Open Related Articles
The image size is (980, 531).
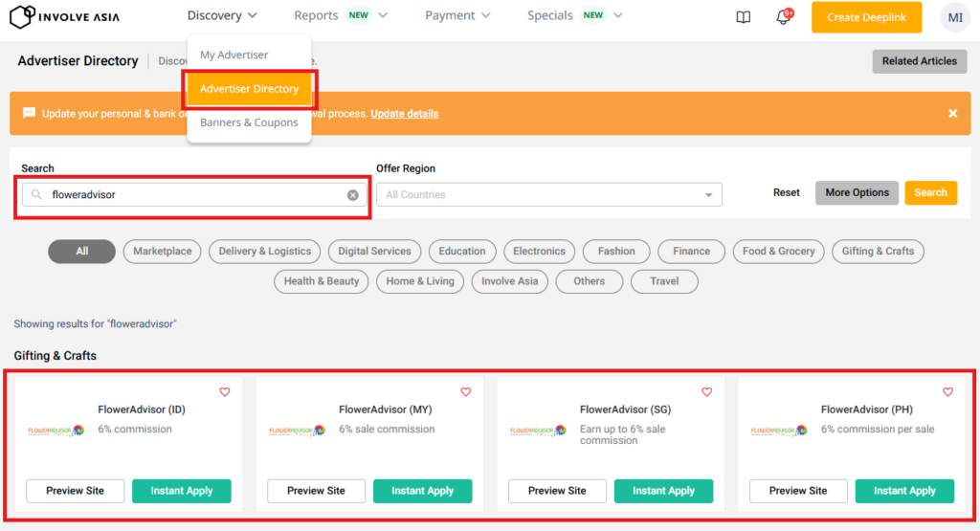tap(920, 61)
